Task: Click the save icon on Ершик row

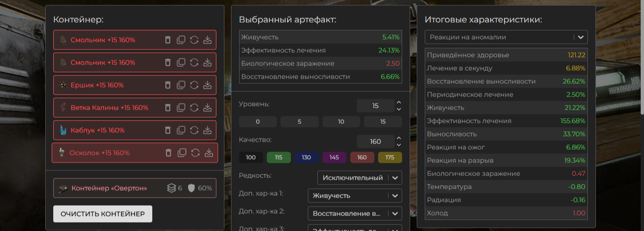Action: (x=207, y=85)
